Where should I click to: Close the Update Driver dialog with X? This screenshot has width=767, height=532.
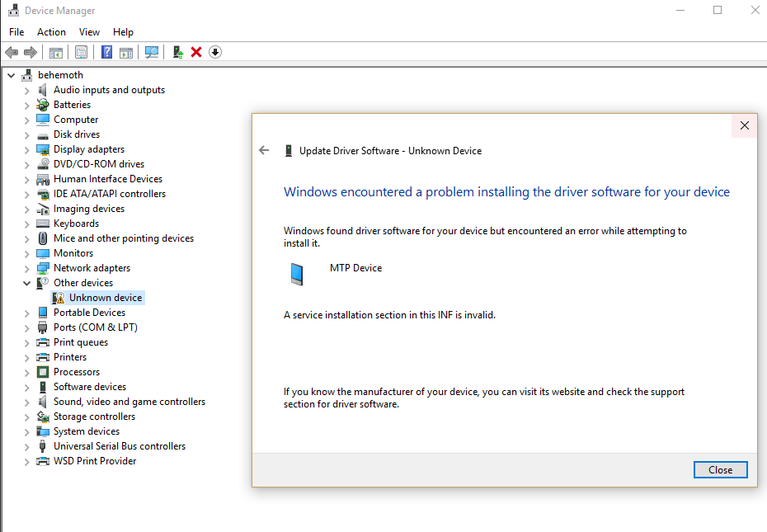coord(745,125)
